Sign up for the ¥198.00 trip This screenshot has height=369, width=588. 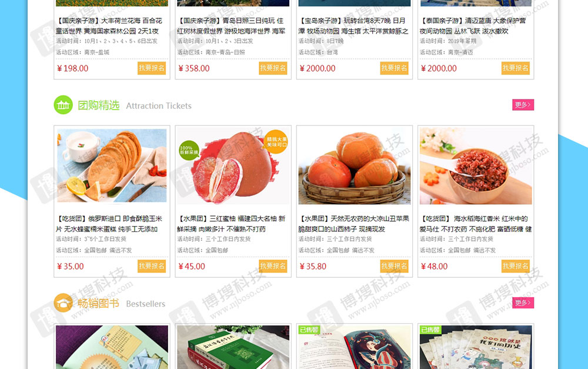click(152, 68)
